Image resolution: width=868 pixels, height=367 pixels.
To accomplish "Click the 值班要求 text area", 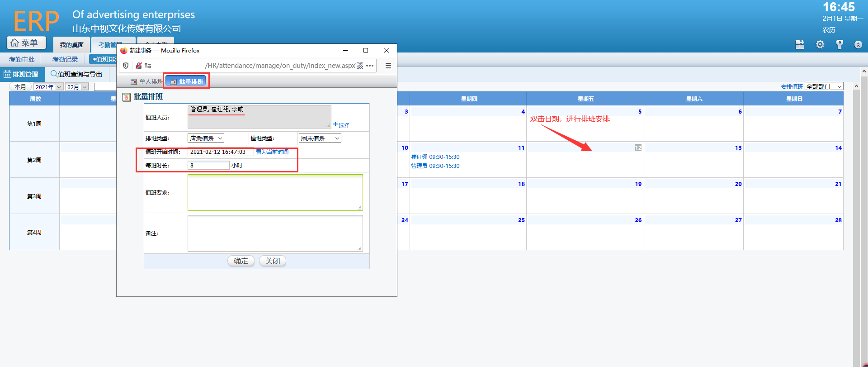I will point(275,193).
